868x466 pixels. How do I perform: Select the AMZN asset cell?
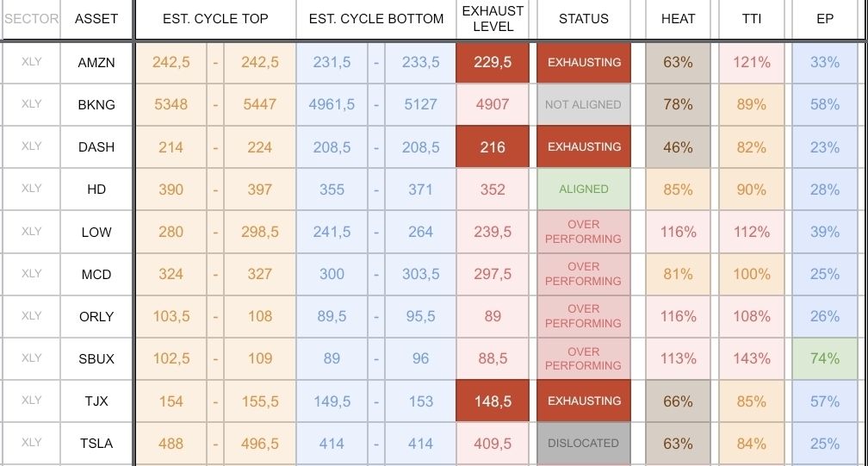click(96, 63)
